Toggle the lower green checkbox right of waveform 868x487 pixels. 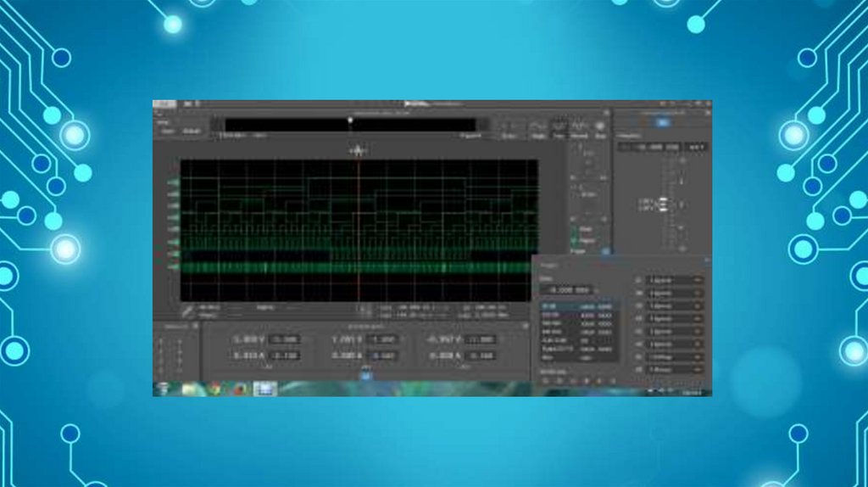coord(574,241)
